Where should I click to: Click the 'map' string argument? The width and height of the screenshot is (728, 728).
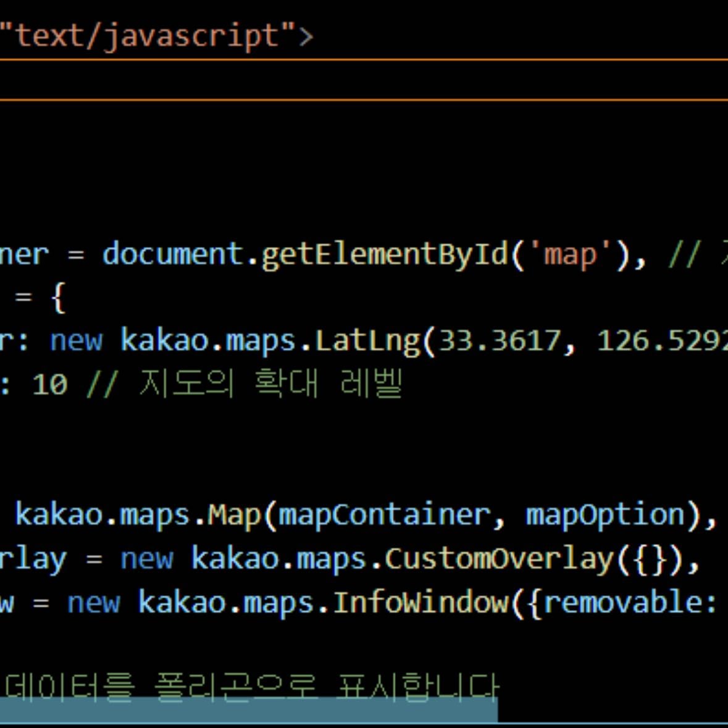pyautogui.click(x=570, y=255)
